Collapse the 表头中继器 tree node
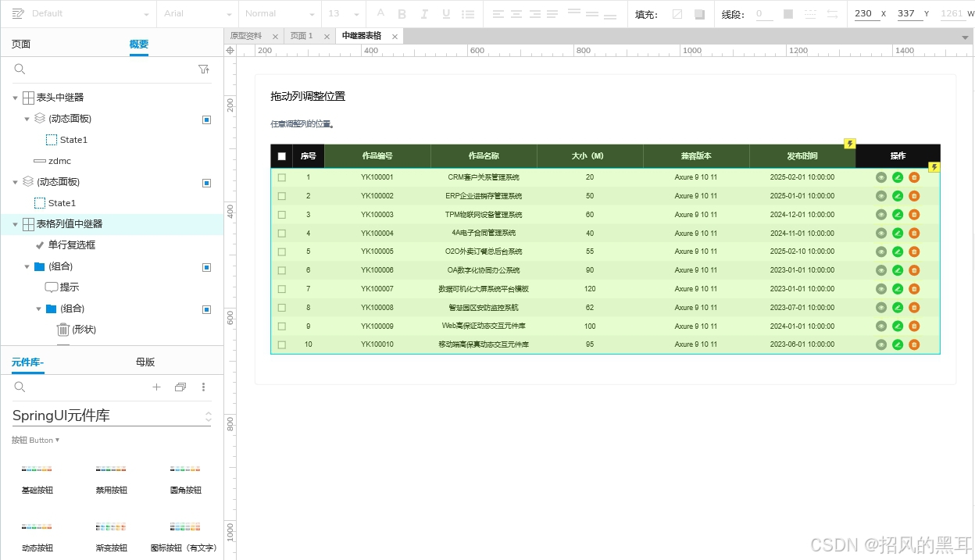This screenshot has height=560, width=975. 15,98
